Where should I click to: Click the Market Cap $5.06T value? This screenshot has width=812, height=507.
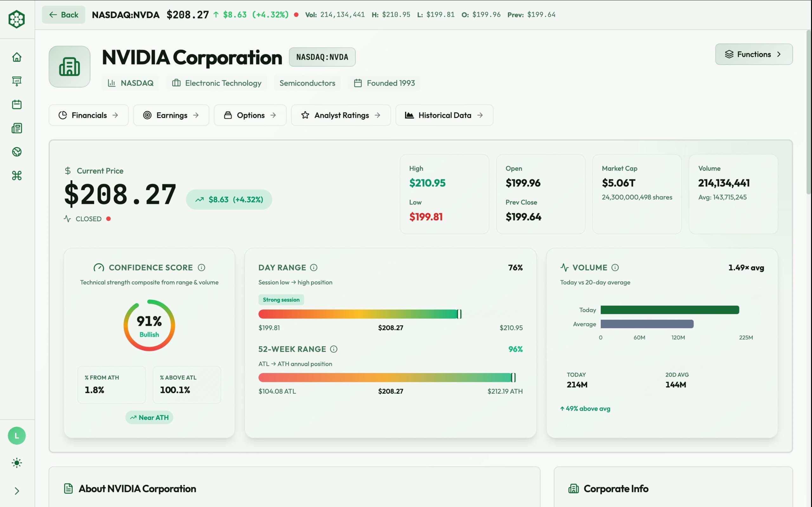(619, 183)
